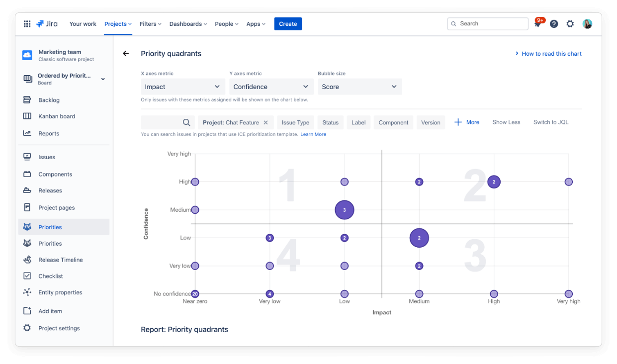Select the bubble 2 at High impact, High confidence

tap(494, 182)
